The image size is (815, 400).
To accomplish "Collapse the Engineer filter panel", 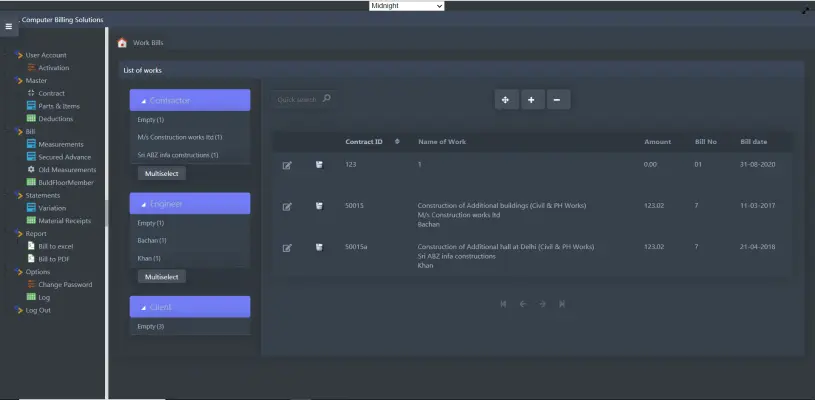I will pos(190,203).
